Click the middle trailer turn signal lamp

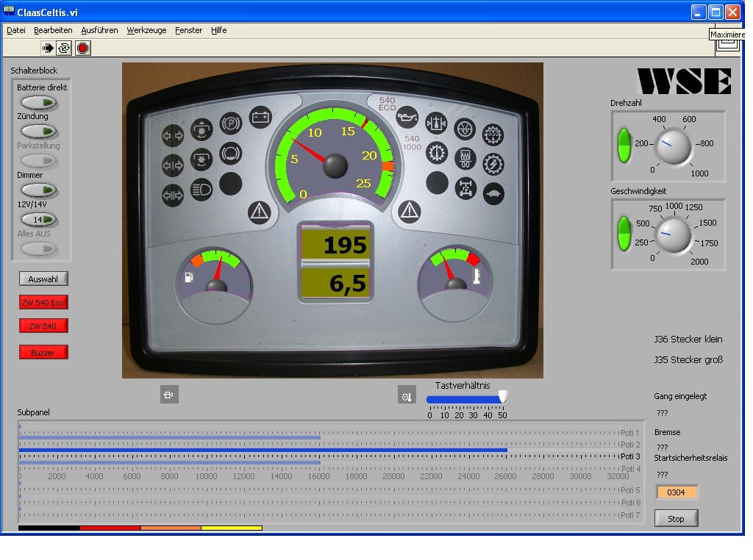tap(172, 165)
